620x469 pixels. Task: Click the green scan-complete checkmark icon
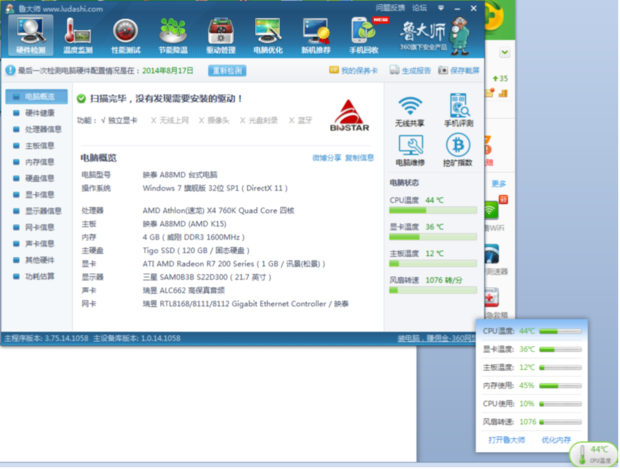pyautogui.click(x=81, y=98)
